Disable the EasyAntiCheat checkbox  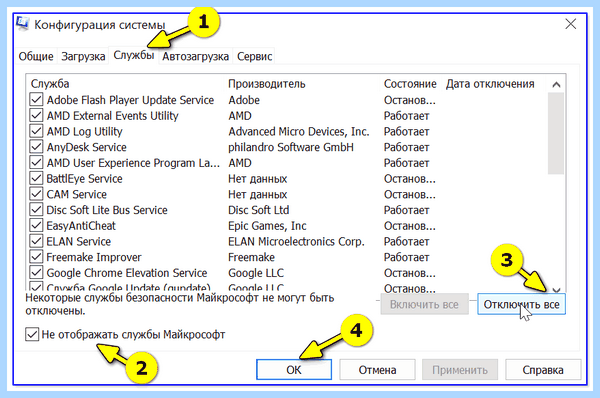coord(36,225)
